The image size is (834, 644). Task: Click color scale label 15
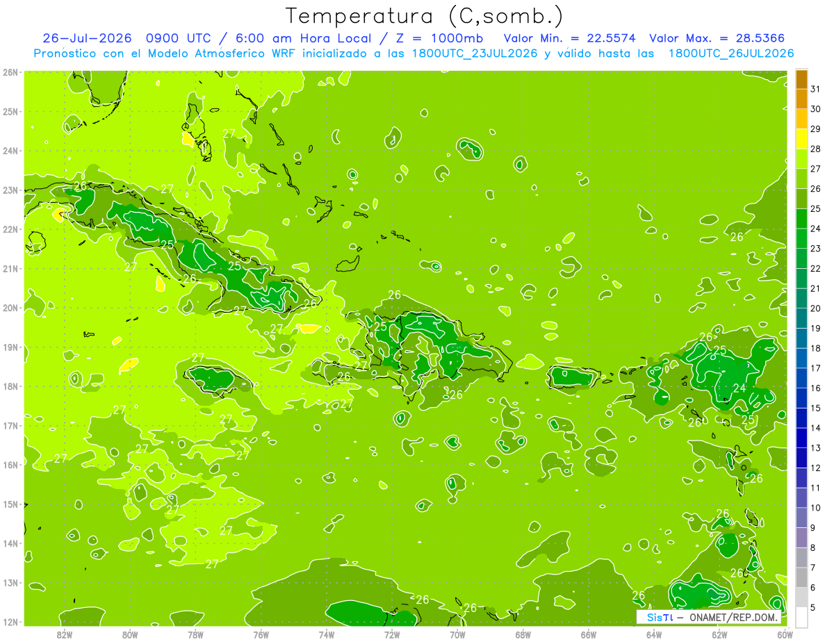[x=816, y=408]
